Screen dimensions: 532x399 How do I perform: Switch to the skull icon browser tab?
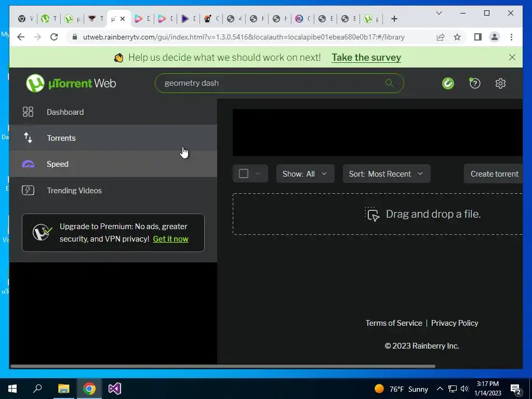tap(212, 19)
